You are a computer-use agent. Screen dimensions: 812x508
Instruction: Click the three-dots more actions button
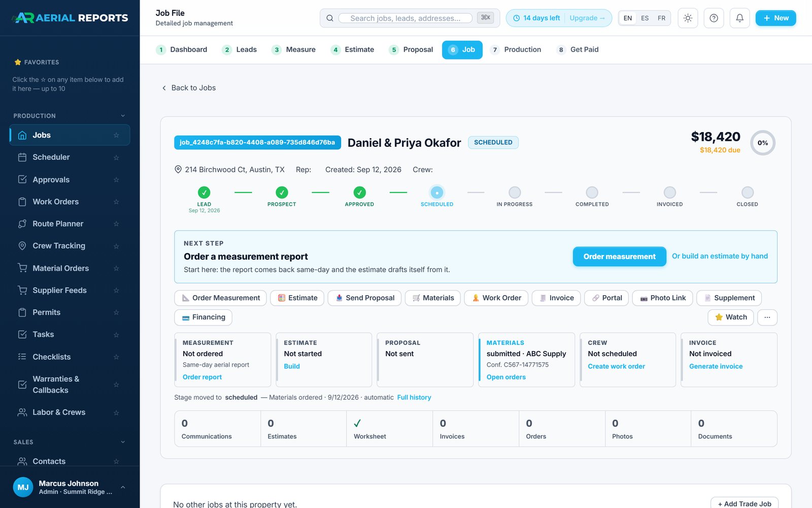coord(767,317)
